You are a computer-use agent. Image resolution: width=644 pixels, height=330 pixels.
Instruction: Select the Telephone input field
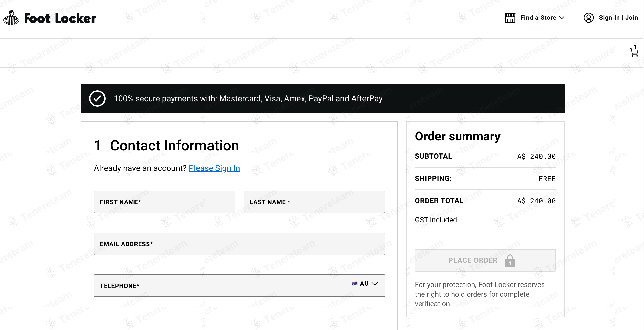pyautogui.click(x=220, y=286)
